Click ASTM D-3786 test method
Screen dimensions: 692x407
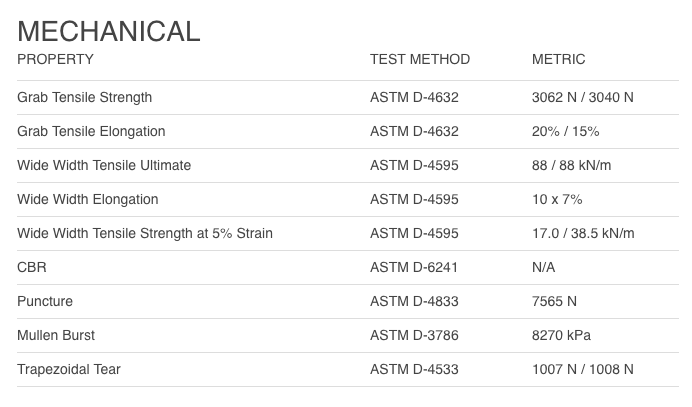tap(414, 336)
